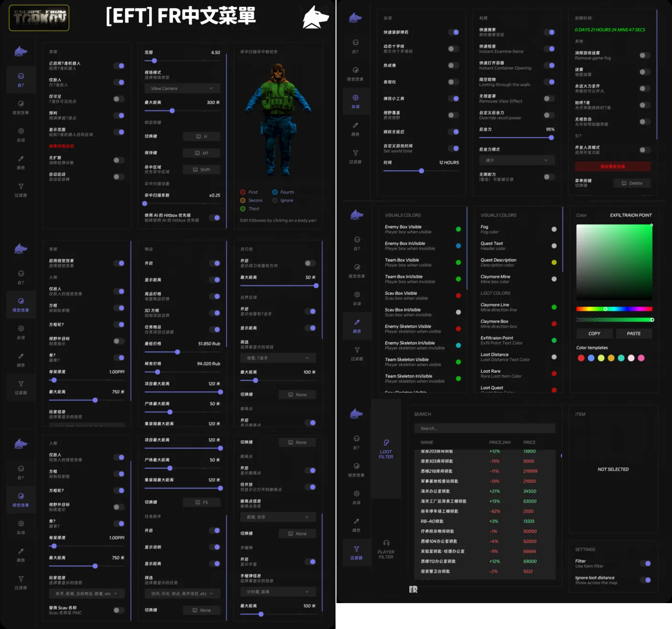Click the highlighted funnel icon for 过滤器
The width and height of the screenshot is (672, 629).
pyautogui.click(x=356, y=549)
